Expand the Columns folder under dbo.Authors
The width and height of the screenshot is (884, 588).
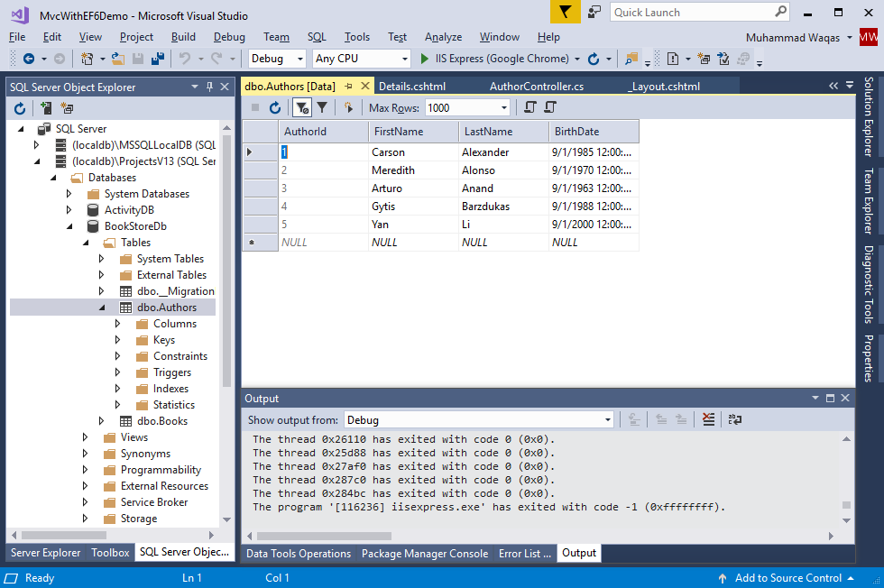(118, 324)
